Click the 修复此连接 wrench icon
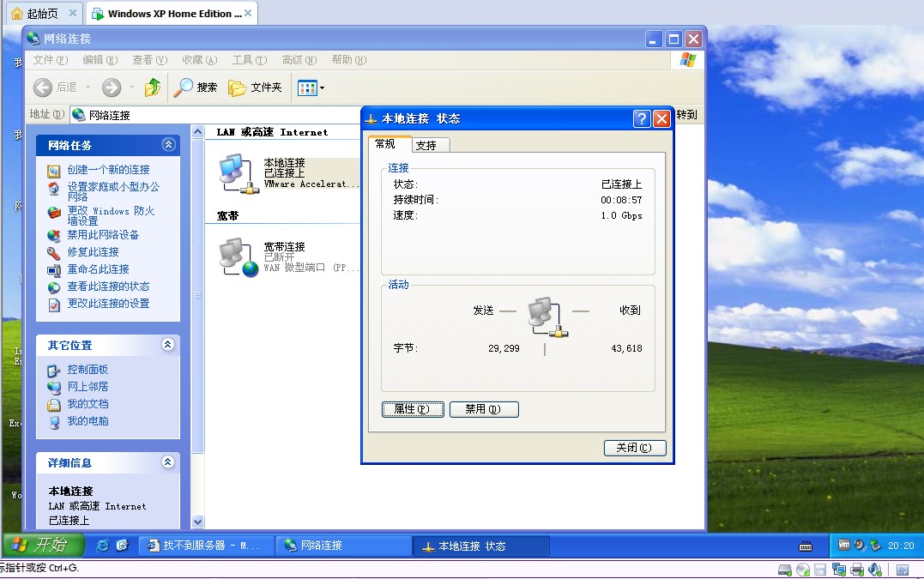This screenshot has width=924, height=579. click(x=54, y=253)
